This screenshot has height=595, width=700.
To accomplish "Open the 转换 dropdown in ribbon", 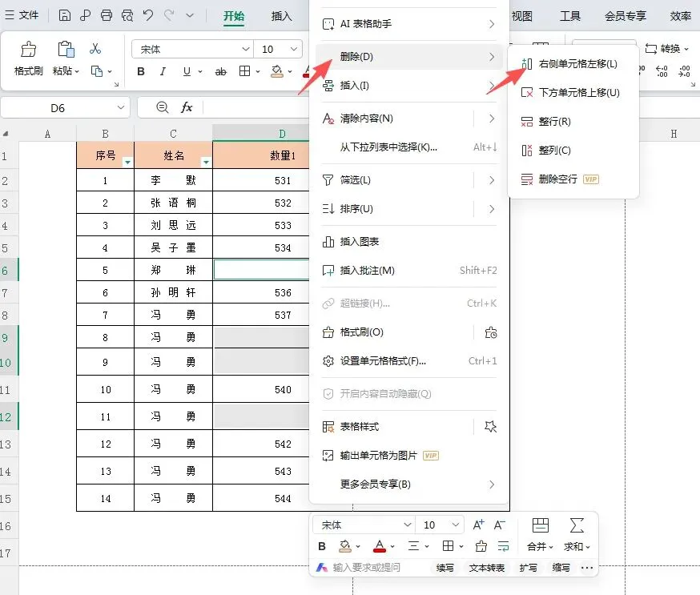I will point(667,49).
